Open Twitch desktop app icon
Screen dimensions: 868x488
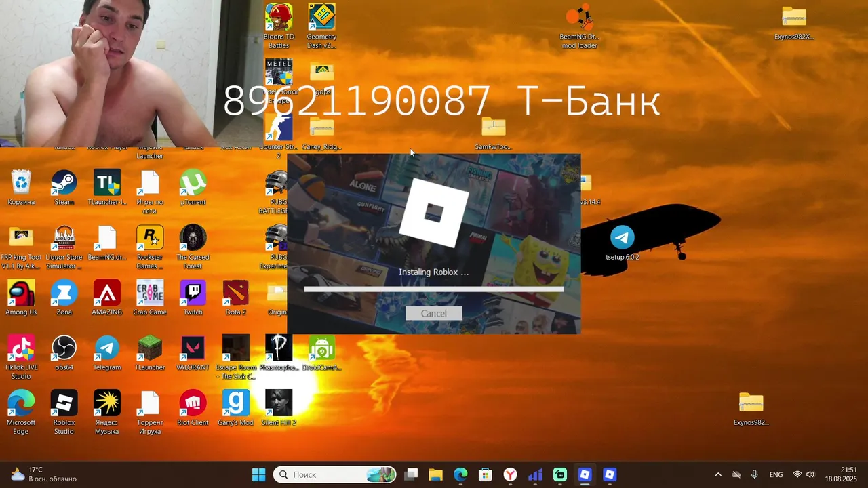pyautogui.click(x=193, y=298)
